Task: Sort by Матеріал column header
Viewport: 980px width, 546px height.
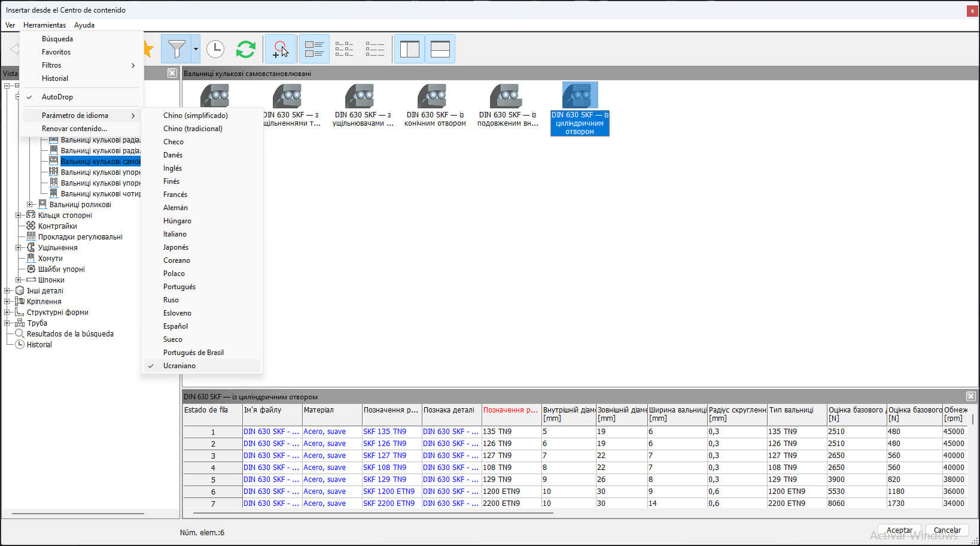Action: tap(332, 414)
